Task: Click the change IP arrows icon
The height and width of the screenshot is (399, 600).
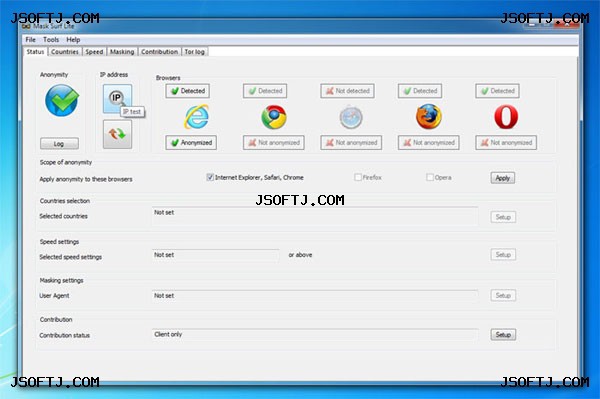Action: pos(117,134)
